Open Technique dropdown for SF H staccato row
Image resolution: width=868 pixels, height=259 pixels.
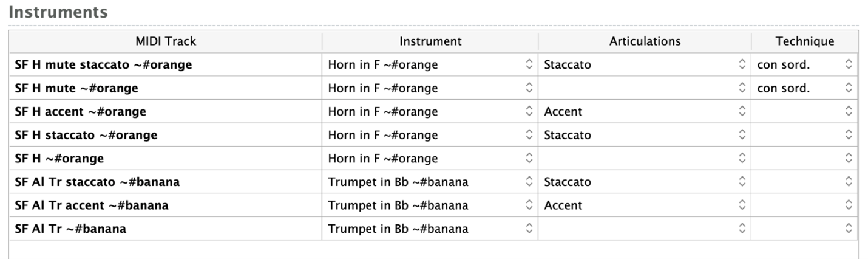tap(804, 135)
